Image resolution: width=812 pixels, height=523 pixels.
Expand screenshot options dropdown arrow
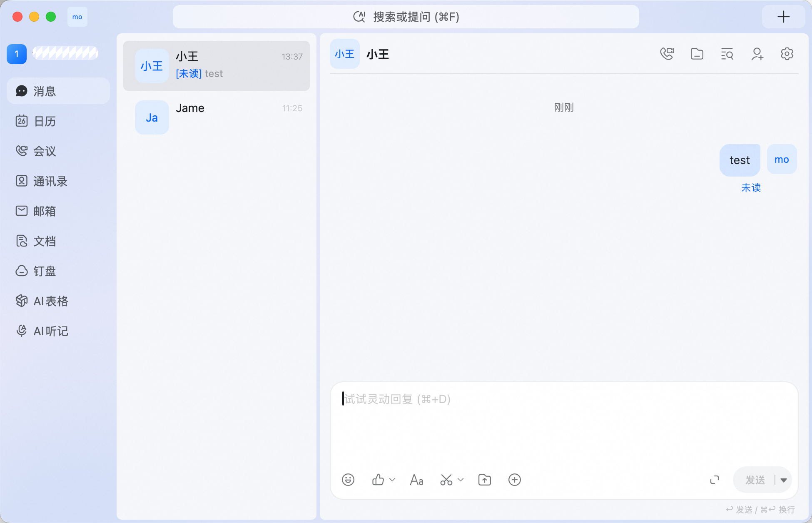[x=461, y=480]
